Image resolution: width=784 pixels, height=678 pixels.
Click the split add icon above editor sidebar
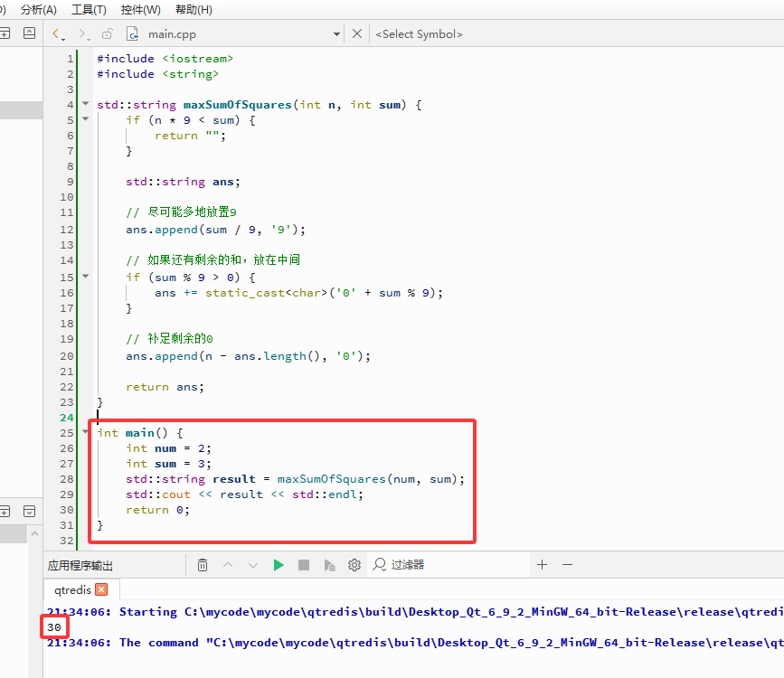[x=5, y=33]
